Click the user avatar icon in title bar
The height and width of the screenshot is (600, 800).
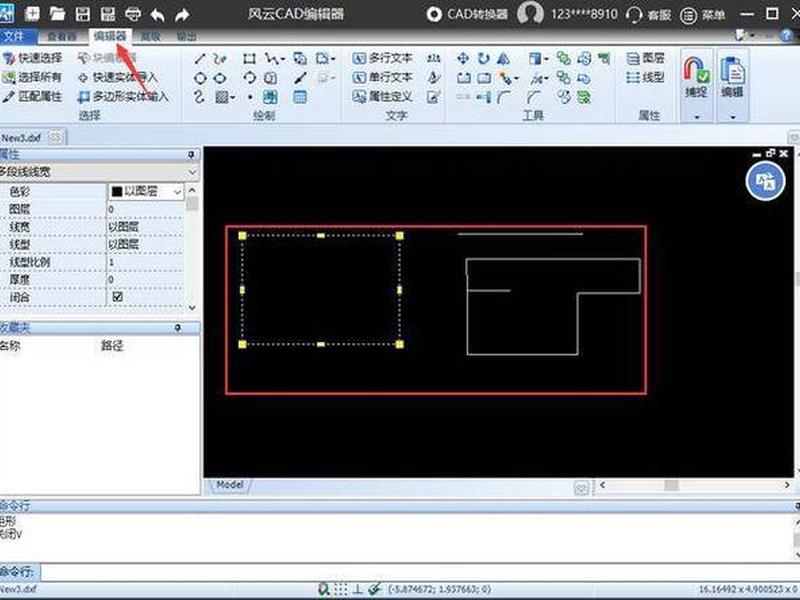[530, 13]
